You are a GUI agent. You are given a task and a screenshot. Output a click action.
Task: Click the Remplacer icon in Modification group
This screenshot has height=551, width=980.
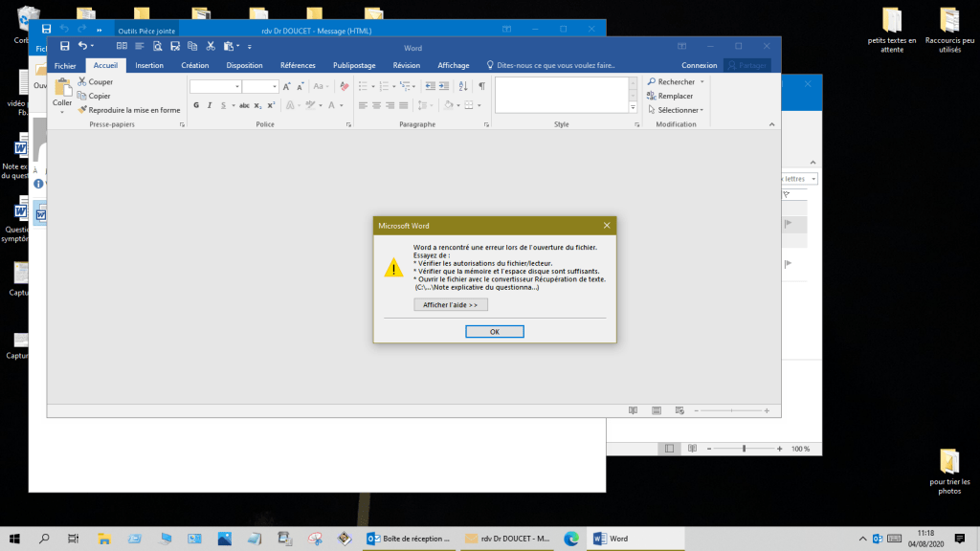tap(651, 96)
